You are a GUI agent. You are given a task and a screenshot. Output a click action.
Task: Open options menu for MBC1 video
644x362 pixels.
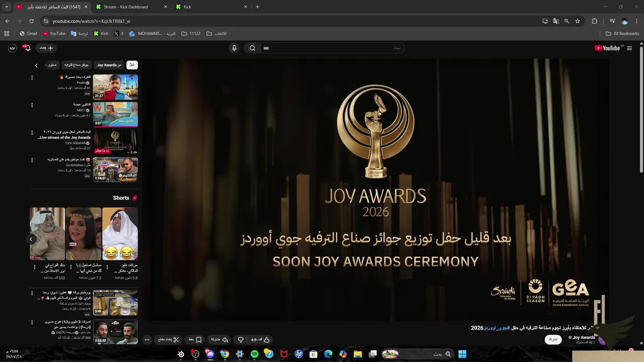(x=32, y=105)
